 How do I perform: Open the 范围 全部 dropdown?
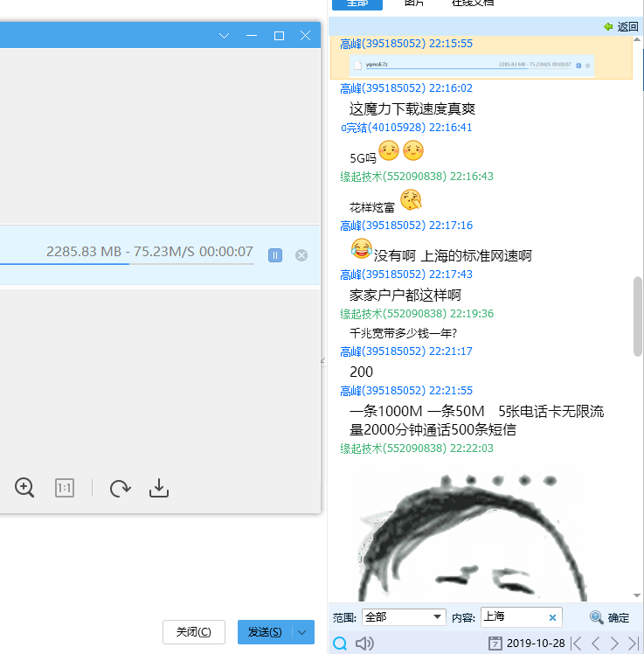tap(403, 617)
